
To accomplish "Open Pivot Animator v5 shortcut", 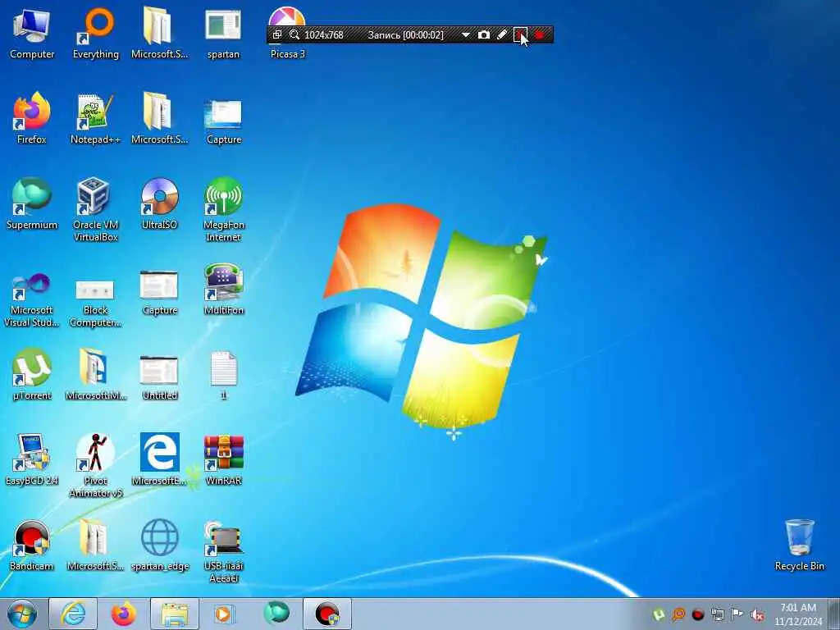I will (95, 466).
